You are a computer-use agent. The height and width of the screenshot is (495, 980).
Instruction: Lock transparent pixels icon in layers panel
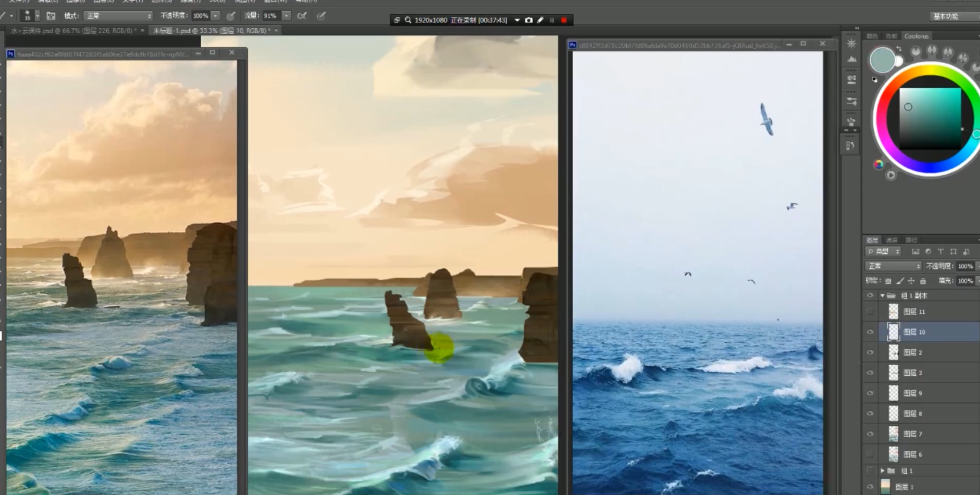[888, 281]
